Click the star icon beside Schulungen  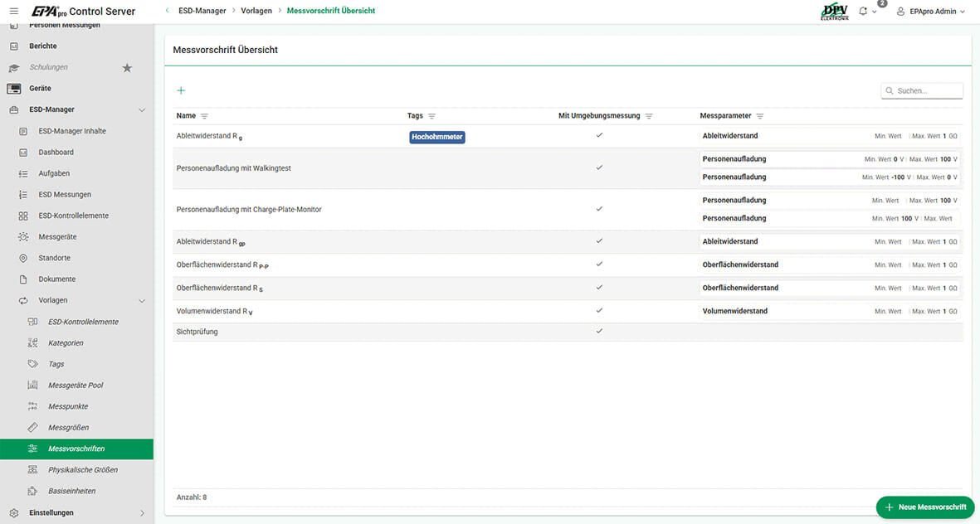[x=127, y=68]
